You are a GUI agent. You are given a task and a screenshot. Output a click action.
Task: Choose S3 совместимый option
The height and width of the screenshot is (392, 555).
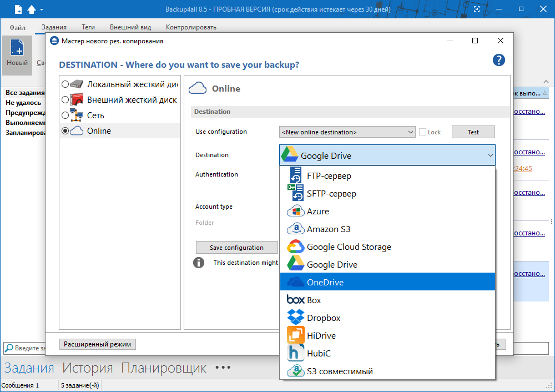click(387, 371)
